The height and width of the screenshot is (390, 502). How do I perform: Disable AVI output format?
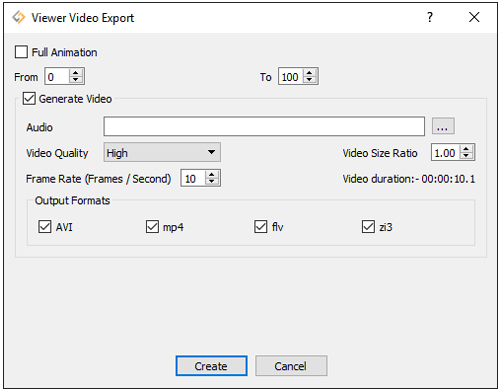pyautogui.click(x=45, y=227)
